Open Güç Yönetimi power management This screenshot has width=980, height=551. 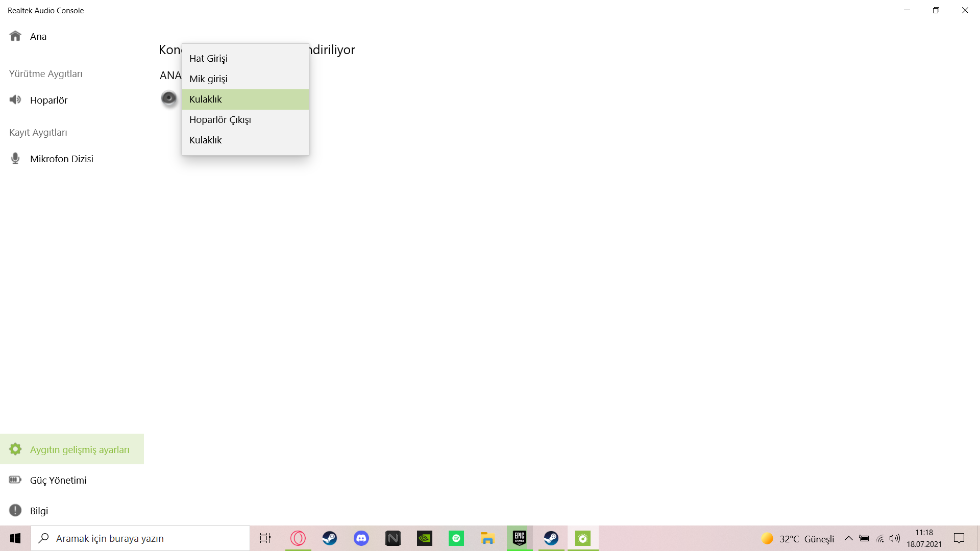coord(58,480)
